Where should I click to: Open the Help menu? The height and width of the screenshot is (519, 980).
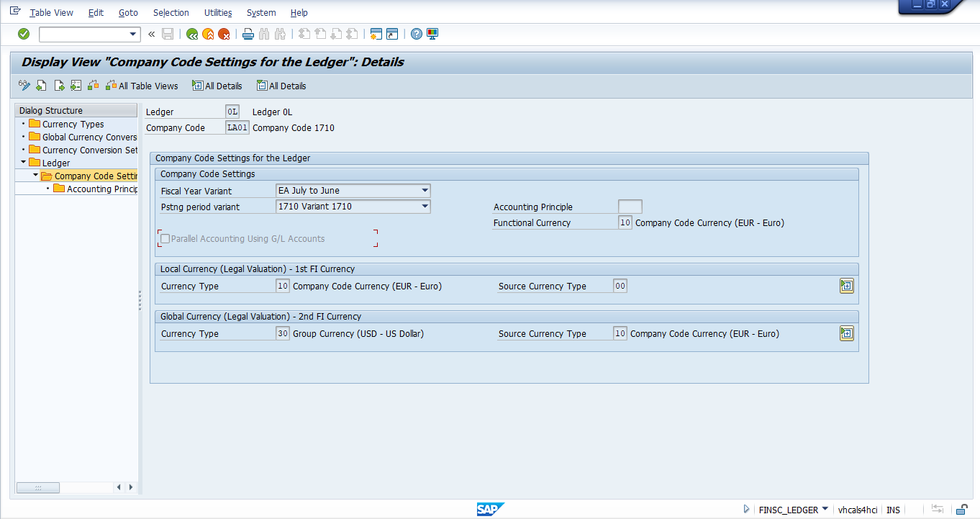click(299, 12)
